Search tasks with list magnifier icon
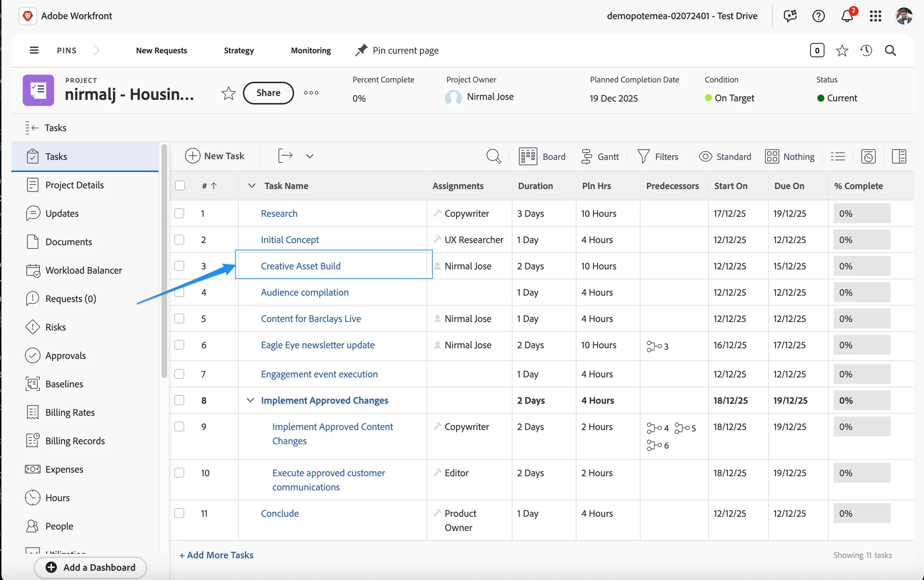 [x=493, y=156]
